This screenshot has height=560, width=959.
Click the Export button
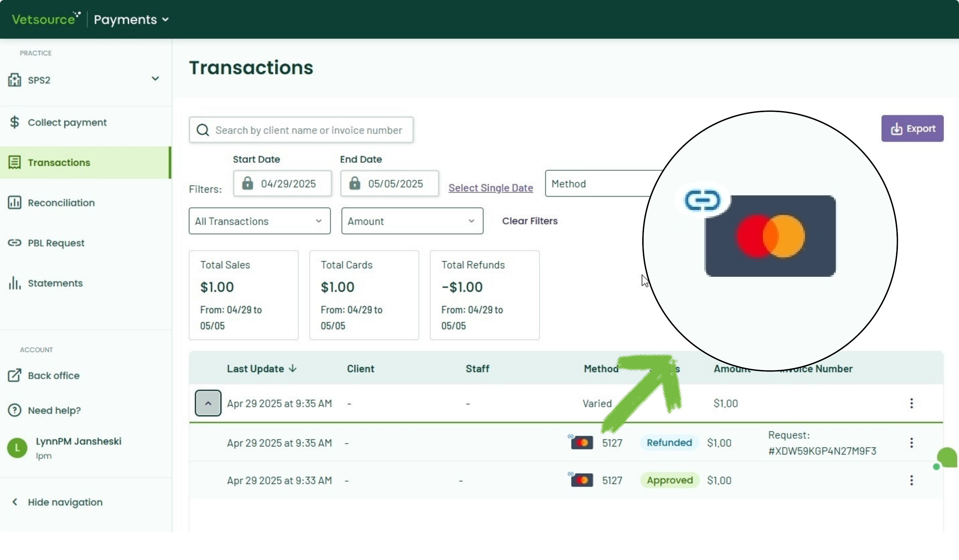click(912, 129)
